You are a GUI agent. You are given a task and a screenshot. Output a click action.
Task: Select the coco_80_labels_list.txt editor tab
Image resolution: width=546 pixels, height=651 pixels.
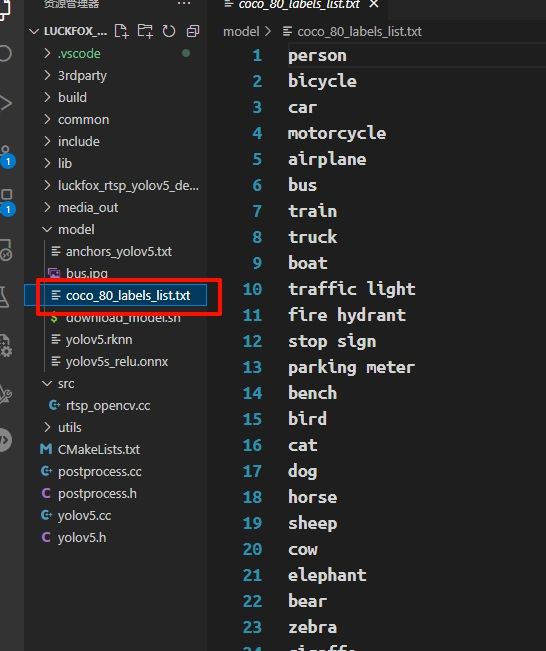pyautogui.click(x=299, y=5)
